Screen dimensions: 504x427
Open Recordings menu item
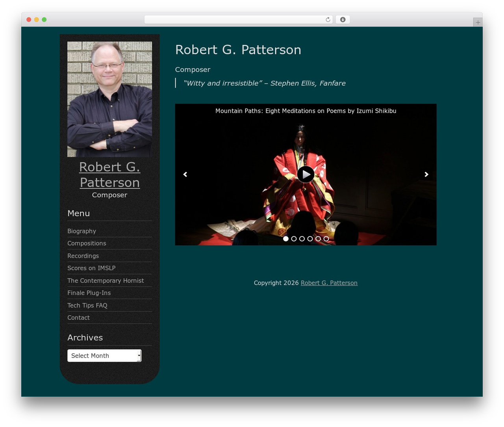(83, 256)
